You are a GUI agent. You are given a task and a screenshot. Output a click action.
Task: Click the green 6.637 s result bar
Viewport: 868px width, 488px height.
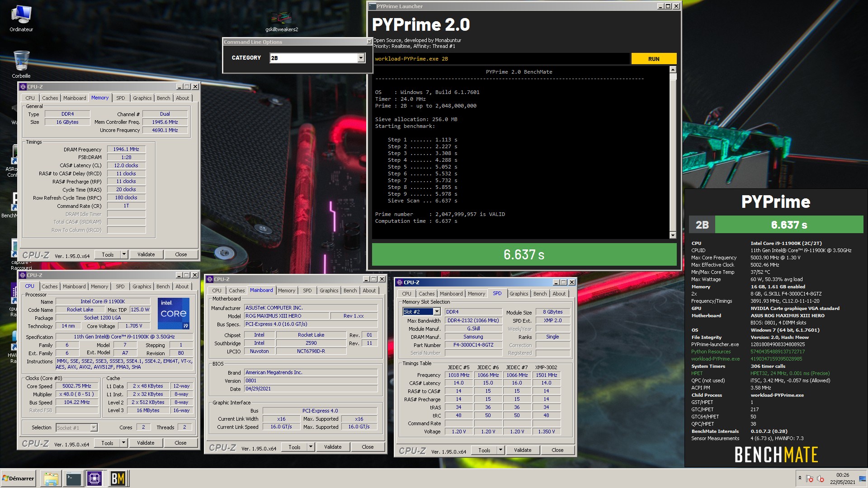click(x=524, y=254)
